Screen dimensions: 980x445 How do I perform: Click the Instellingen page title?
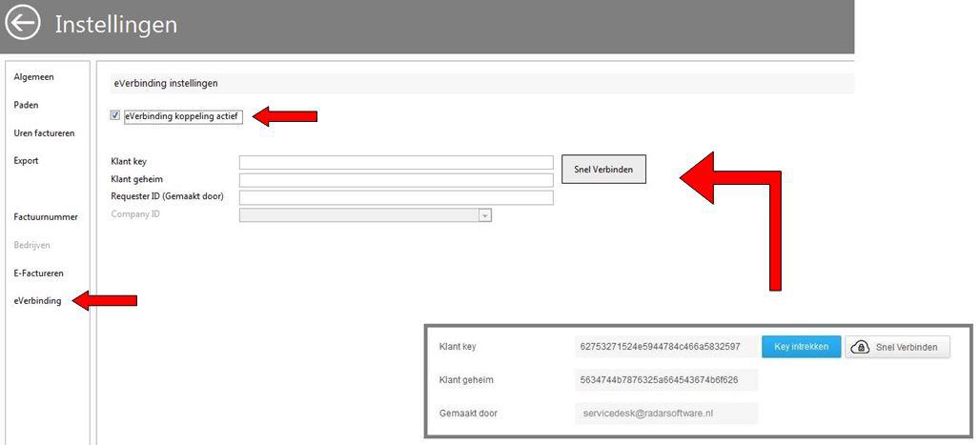116,25
